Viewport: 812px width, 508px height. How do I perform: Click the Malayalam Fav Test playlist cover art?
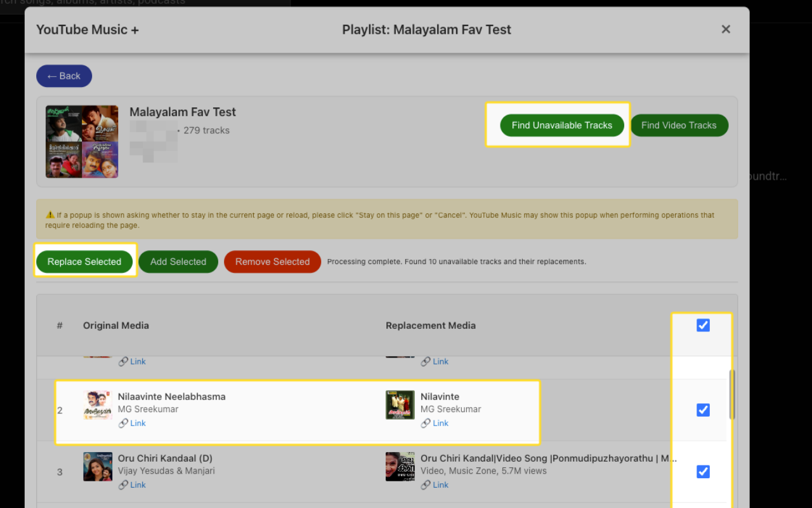pos(82,142)
